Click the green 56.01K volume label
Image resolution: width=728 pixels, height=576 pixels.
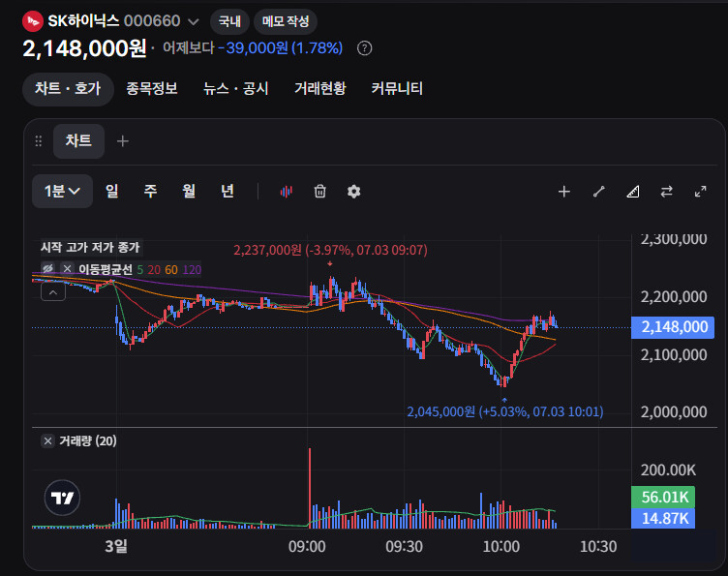click(663, 497)
